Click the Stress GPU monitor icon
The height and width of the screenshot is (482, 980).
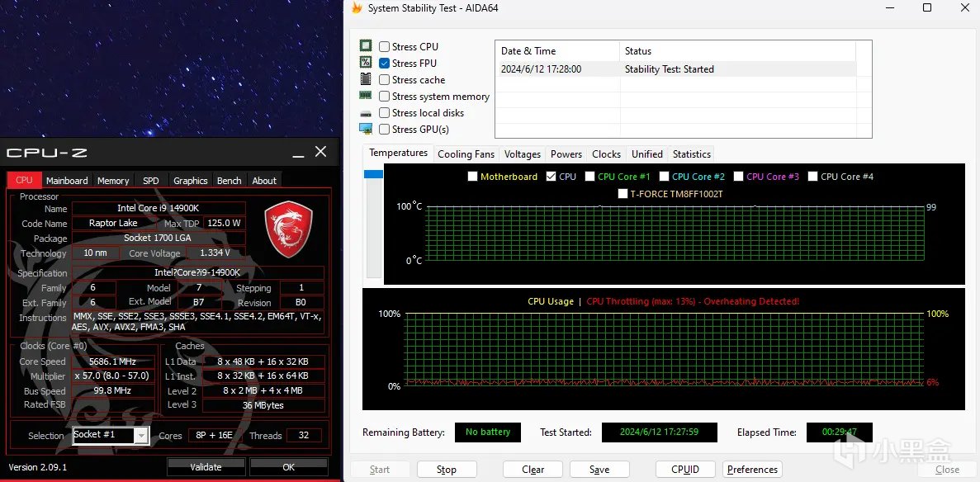(366, 129)
